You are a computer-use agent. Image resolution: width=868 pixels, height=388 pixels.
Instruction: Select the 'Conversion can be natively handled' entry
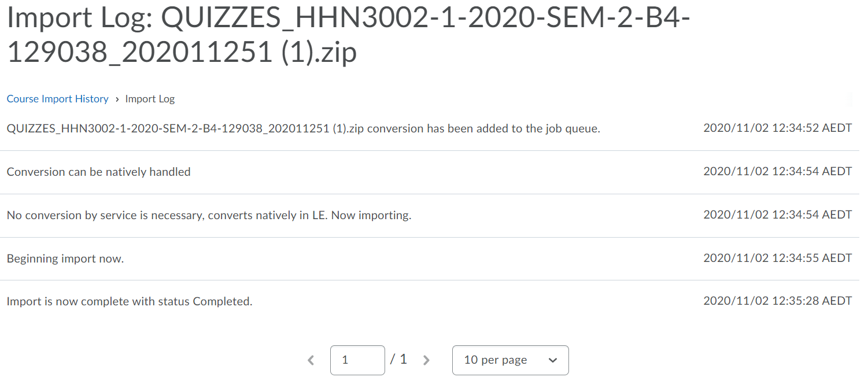(99, 172)
